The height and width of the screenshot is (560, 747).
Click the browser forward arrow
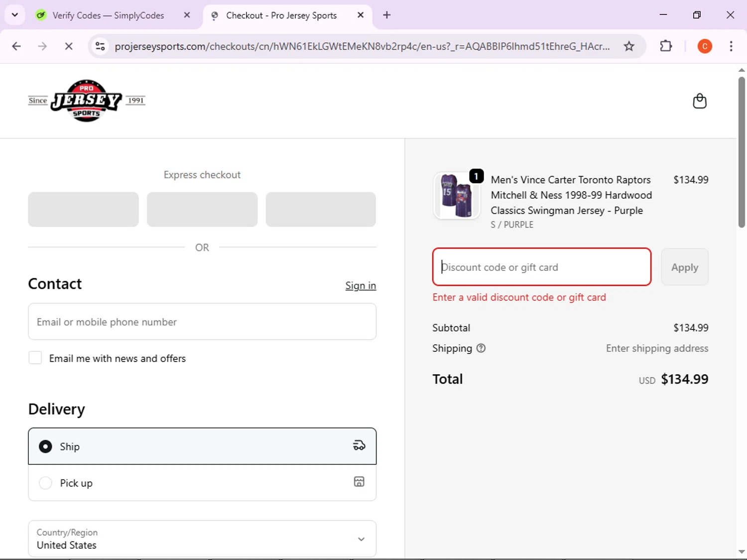coord(42,46)
